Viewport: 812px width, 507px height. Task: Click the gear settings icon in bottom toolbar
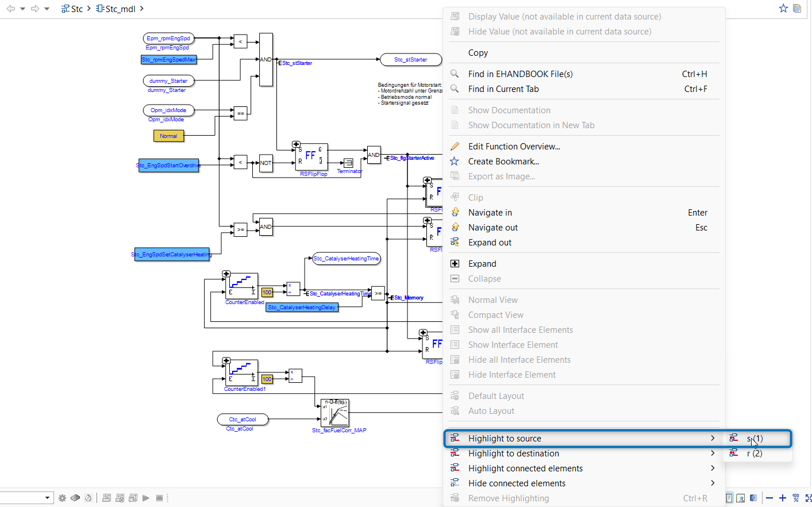[62, 498]
